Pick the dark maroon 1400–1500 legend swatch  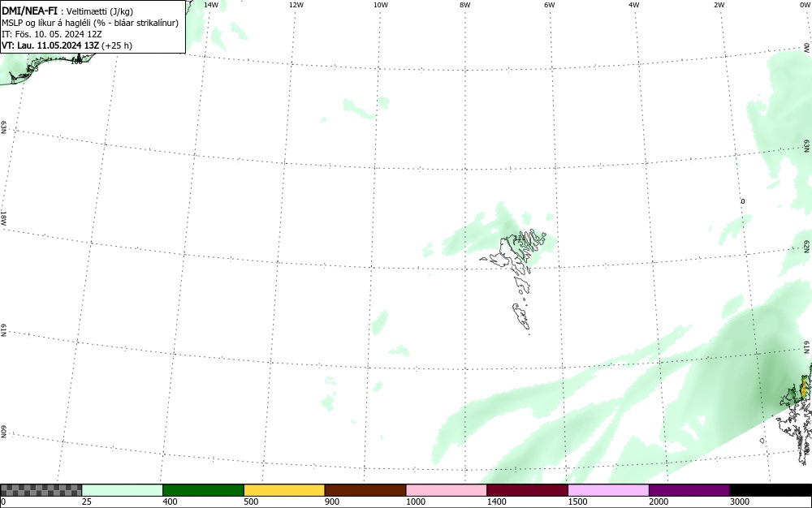(x=527, y=490)
